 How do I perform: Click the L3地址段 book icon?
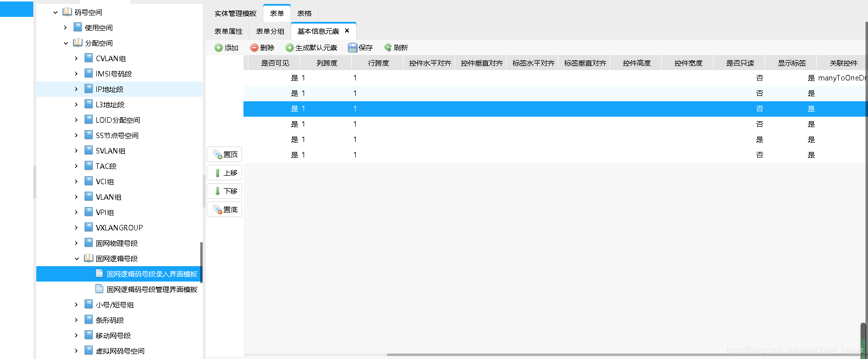tap(89, 104)
